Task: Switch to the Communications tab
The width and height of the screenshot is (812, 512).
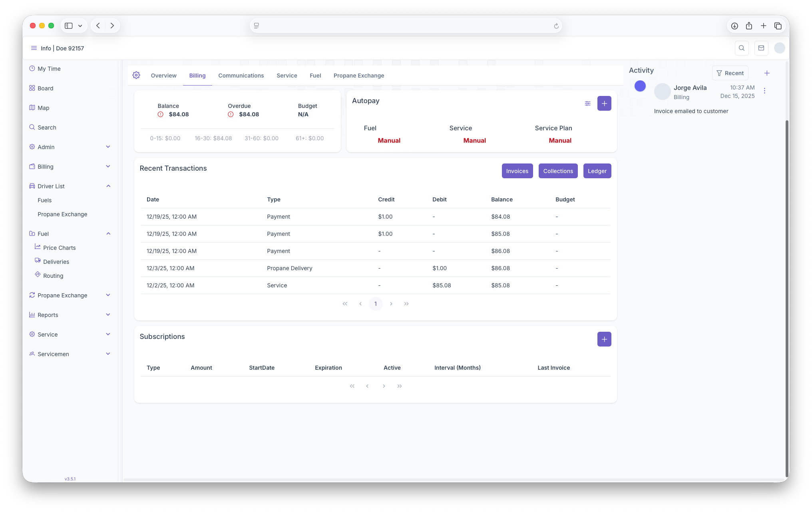Action: [x=241, y=76]
